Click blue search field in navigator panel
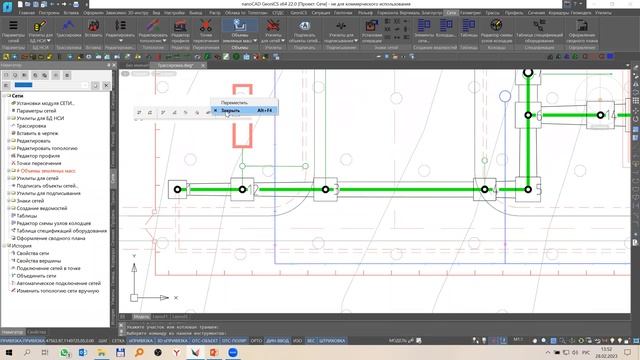Viewport: 640px width, 360px height. pyautogui.click(x=51, y=85)
